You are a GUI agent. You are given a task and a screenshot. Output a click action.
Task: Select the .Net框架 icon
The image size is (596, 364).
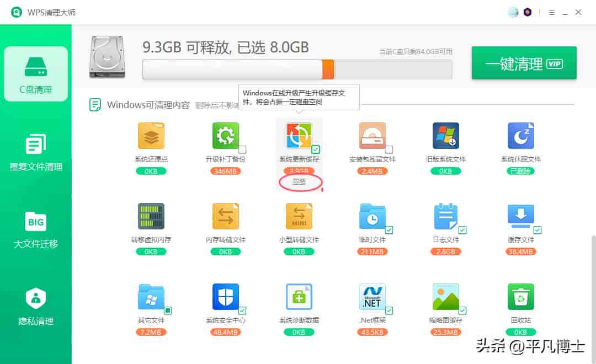[372, 297]
